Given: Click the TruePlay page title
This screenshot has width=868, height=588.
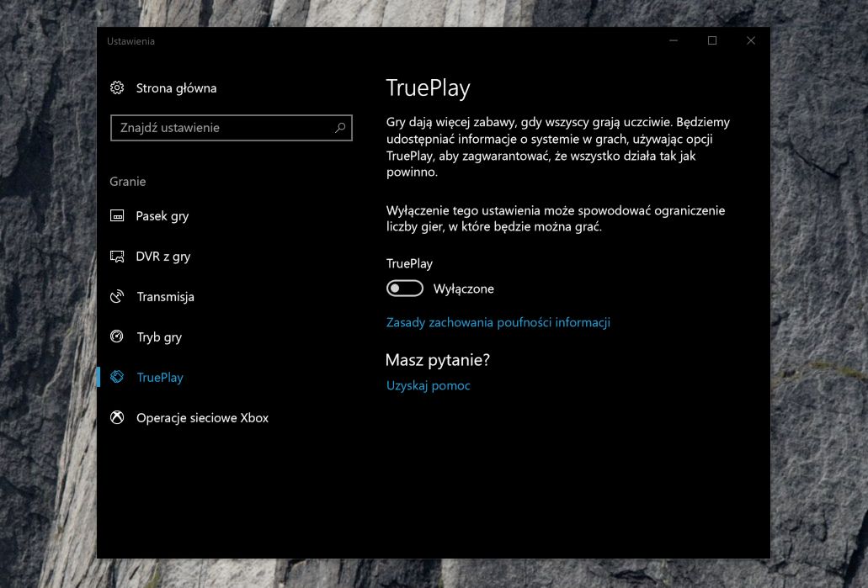Looking at the screenshot, I should point(428,88).
